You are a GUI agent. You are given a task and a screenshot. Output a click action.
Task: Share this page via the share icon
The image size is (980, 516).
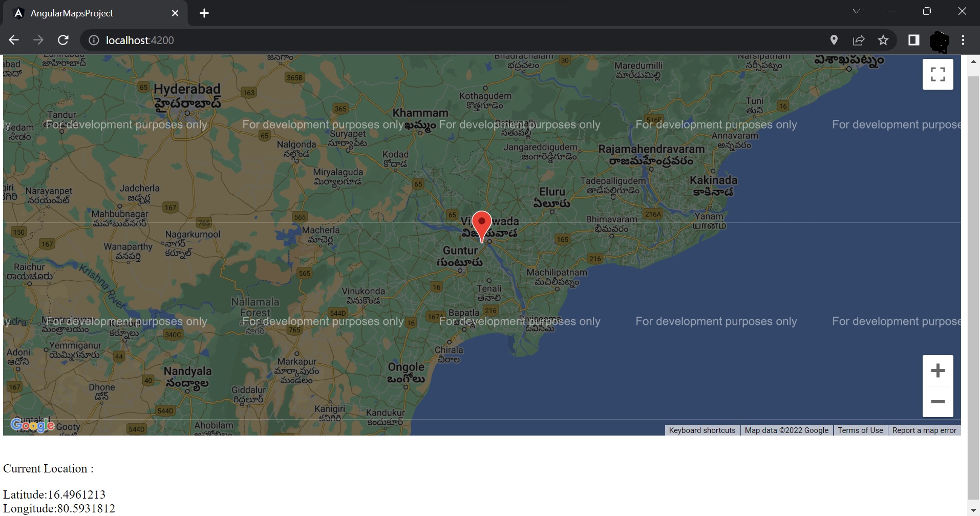[858, 40]
